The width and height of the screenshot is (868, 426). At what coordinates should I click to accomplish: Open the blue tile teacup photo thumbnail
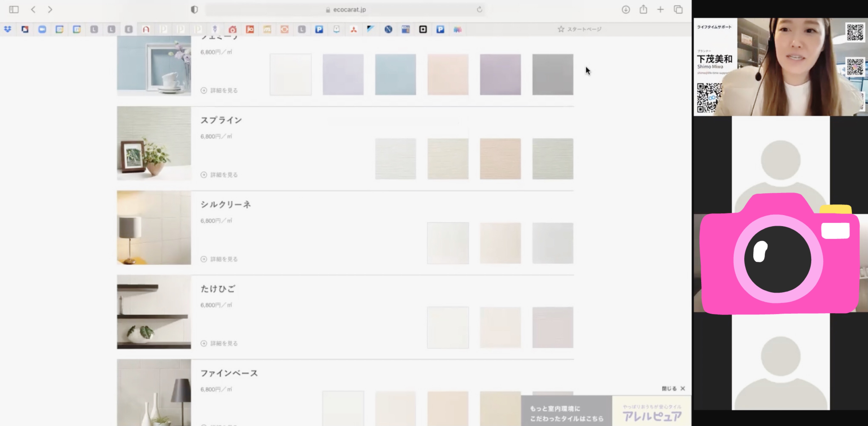(x=154, y=66)
